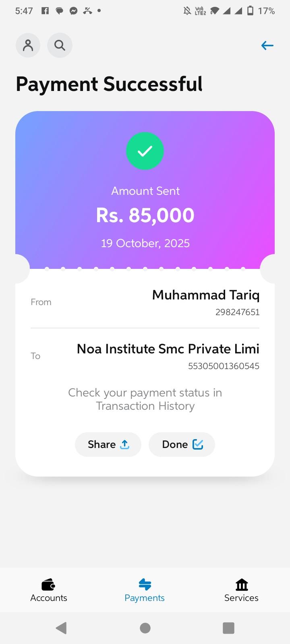Tap the search magnifier icon
This screenshot has height=644, width=290.
point(60,45)
